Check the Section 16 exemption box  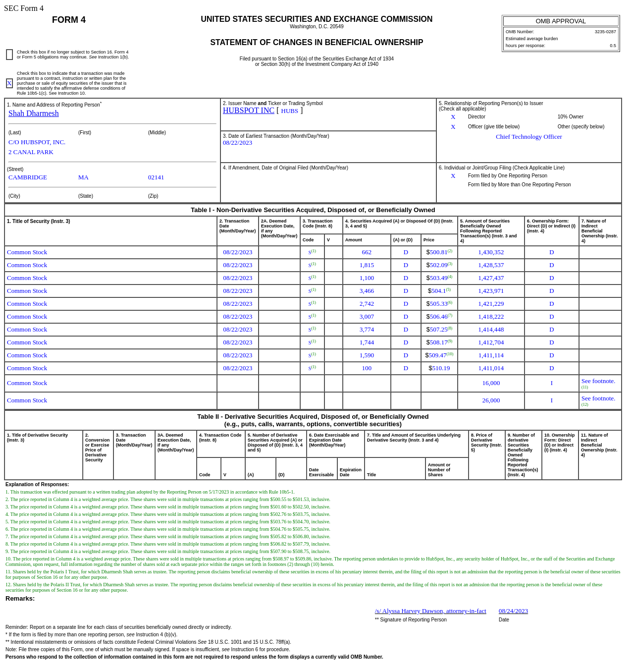[x=9, y=55]
